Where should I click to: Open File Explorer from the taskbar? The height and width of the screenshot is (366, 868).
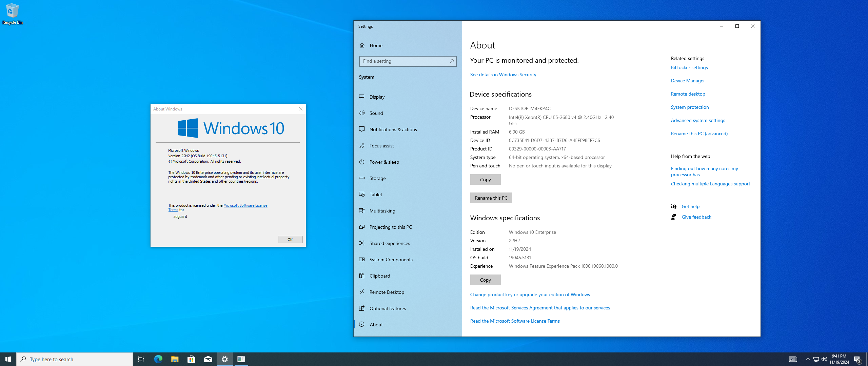tap(175, 359)
